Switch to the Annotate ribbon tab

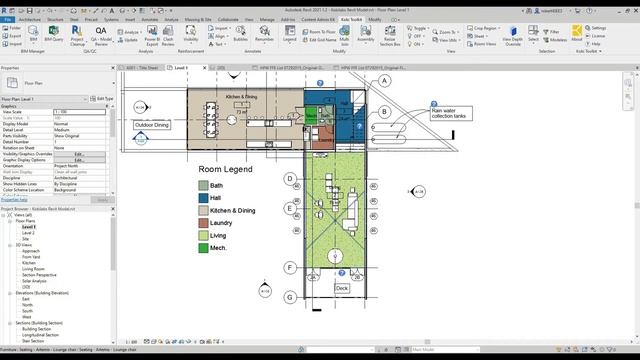coord(149,19)
